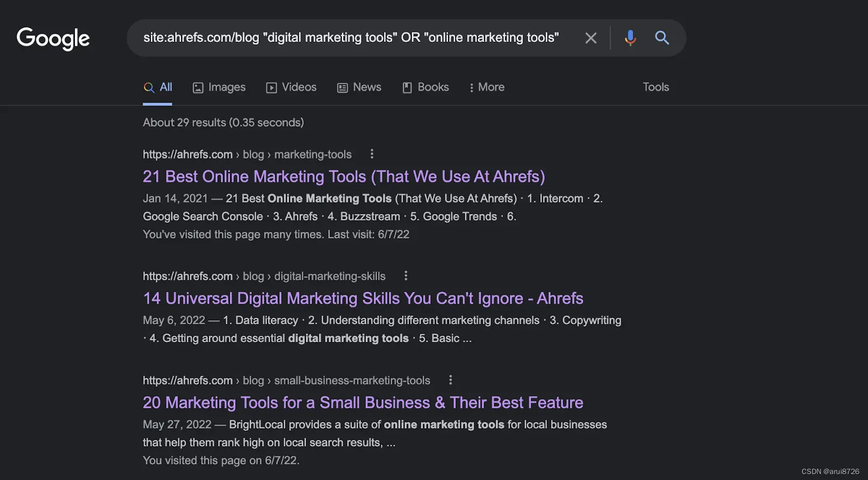Click the All tab magnifier icon

coord(149,87)
